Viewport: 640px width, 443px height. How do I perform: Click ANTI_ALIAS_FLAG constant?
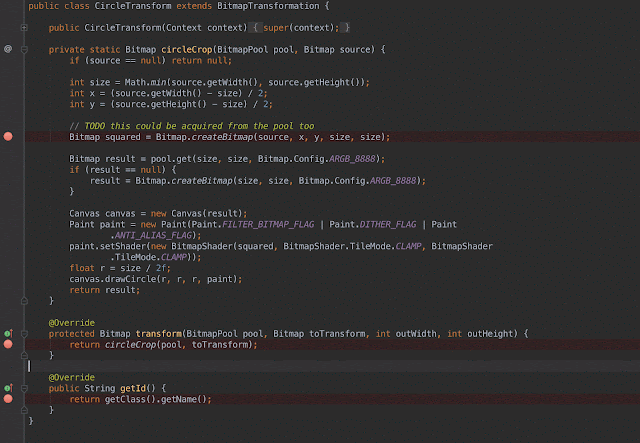click(x=153, y=235)
